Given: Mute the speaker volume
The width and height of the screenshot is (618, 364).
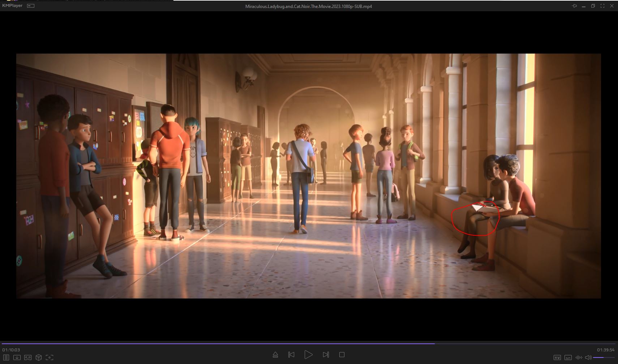Looking at the screenshot, I should coord(588,357).
